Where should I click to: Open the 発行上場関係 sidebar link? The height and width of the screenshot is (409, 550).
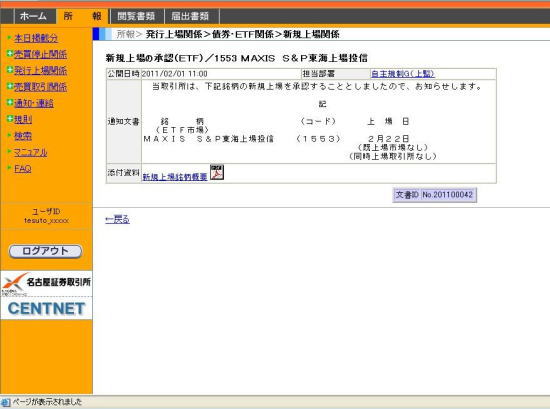(x=40, y=70)
